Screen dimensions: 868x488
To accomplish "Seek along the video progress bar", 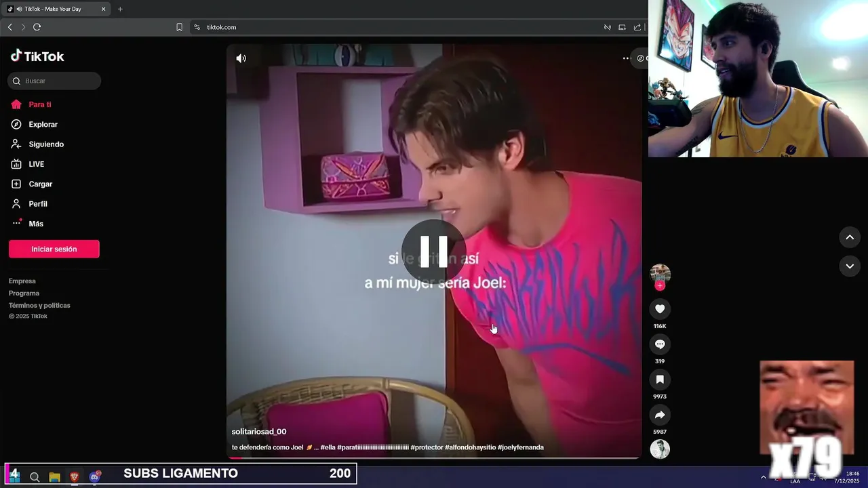I will 434,458.
